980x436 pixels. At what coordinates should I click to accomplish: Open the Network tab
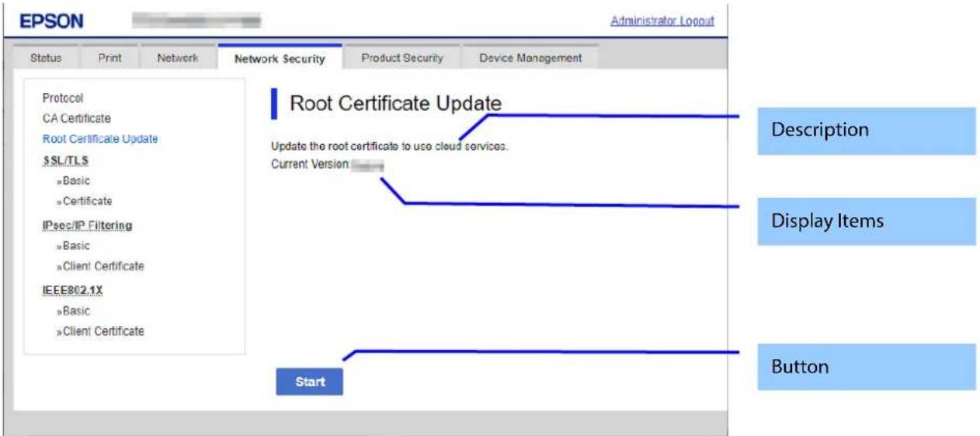pos(178,58)
